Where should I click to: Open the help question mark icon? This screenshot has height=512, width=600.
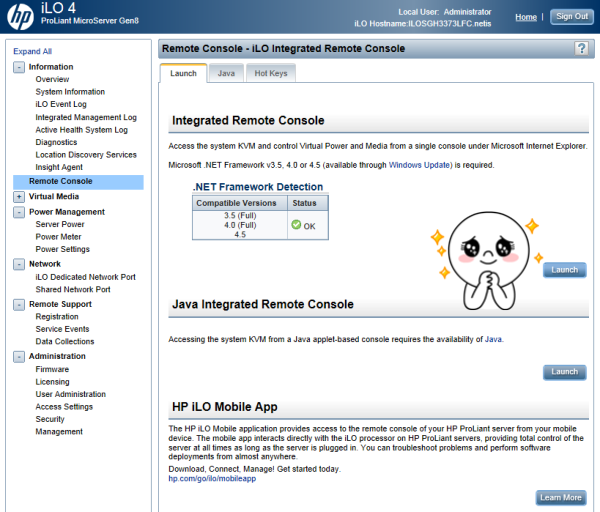coord(581,49)
